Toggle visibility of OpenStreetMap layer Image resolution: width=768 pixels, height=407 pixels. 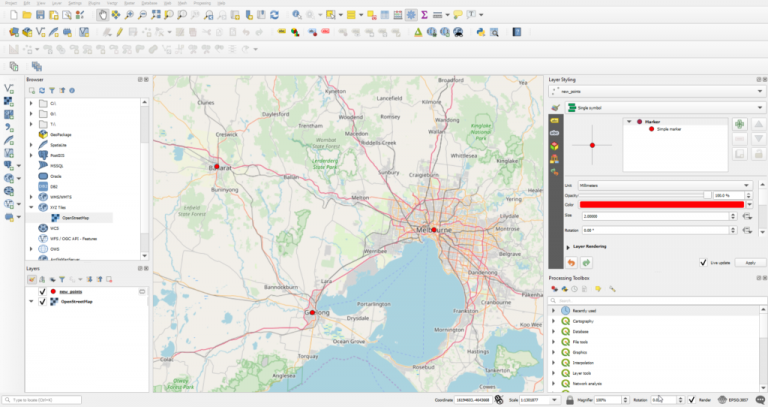pyautogui.click(x=41, y=301)
